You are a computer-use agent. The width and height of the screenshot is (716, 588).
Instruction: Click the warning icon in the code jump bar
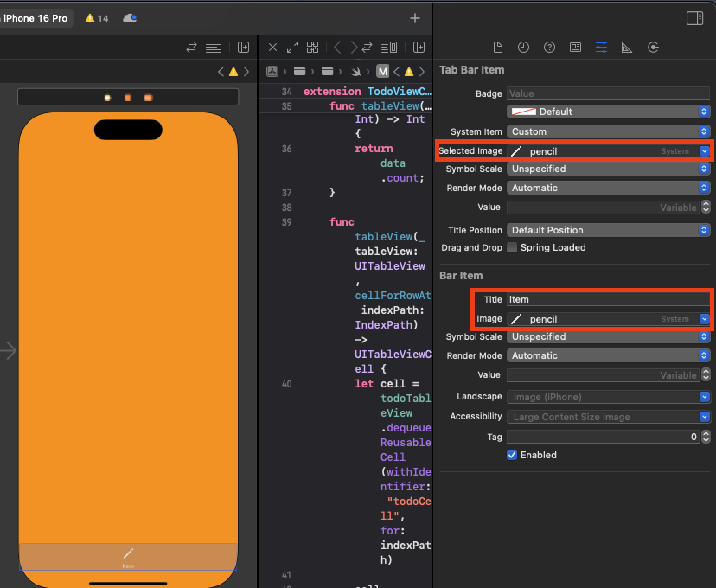409,72
